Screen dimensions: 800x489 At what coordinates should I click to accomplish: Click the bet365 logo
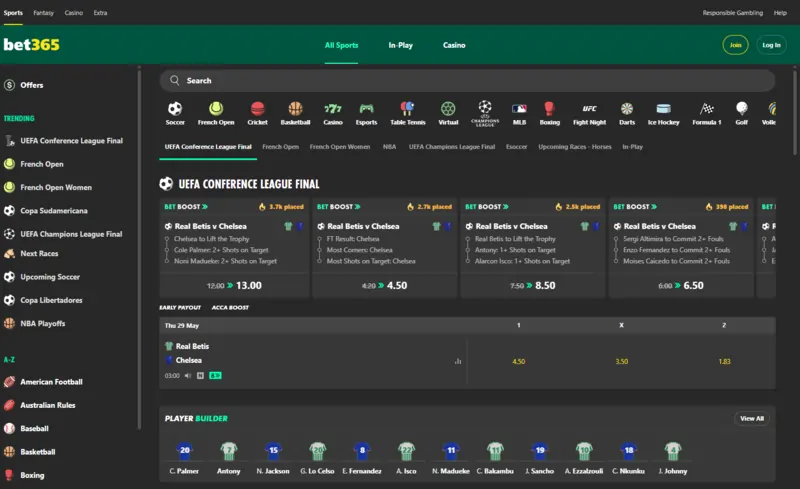32,45
